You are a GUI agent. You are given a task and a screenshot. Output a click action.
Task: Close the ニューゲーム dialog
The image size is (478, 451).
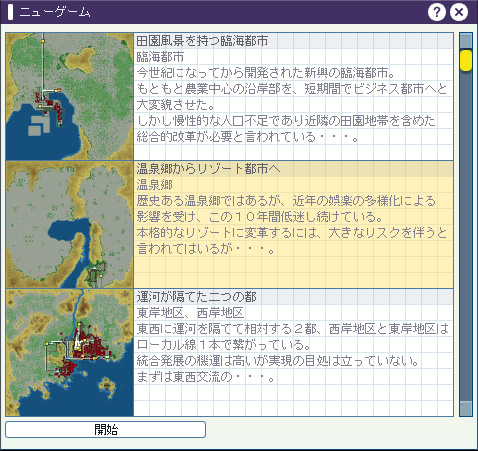pos(459,12)
